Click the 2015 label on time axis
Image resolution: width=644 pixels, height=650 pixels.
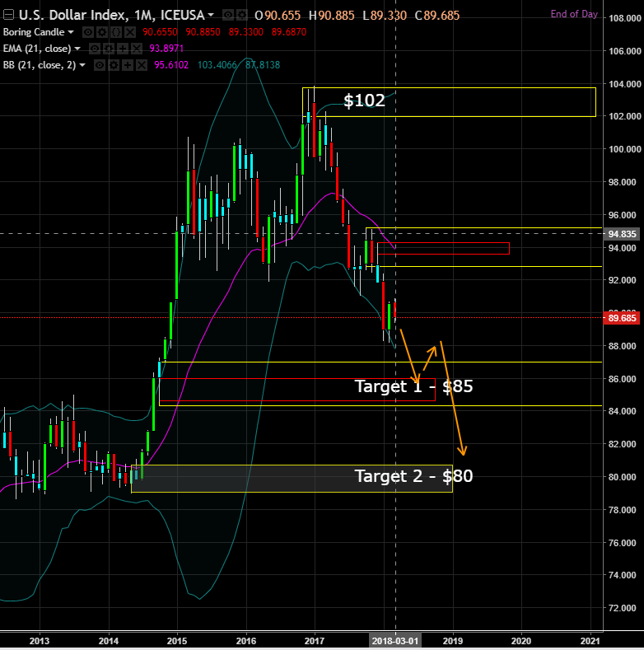(177, 641)
